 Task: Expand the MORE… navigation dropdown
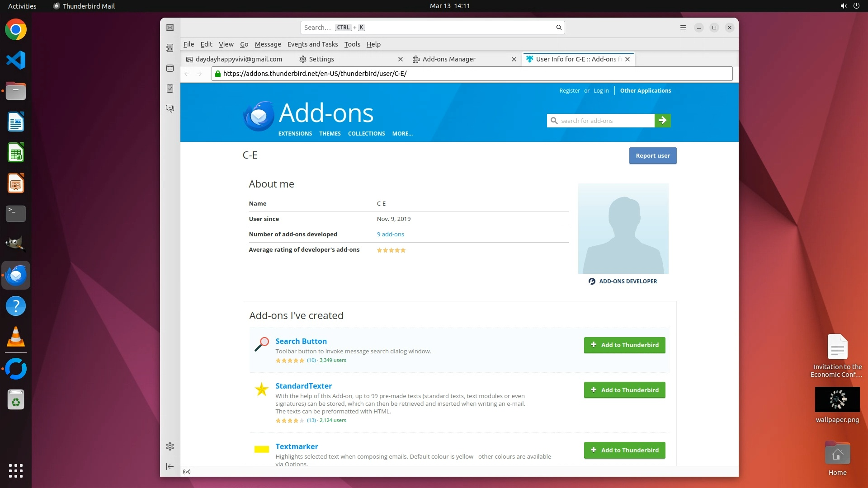(x=402, y=134)
